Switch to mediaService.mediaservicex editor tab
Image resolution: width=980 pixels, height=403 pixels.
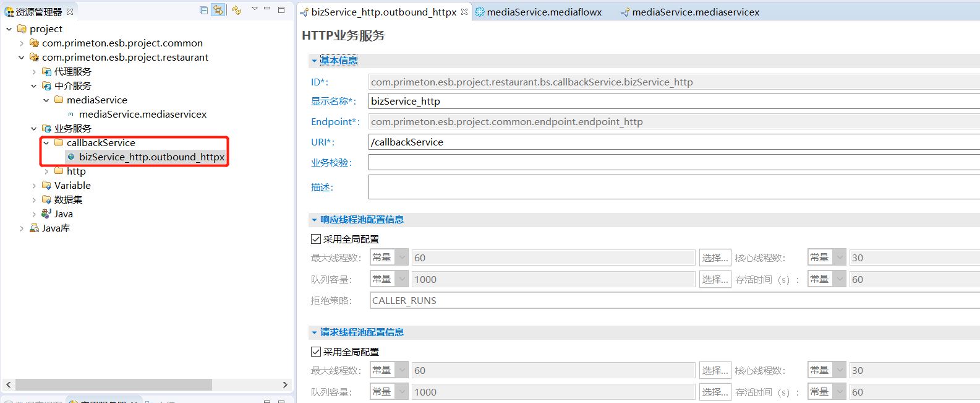(695, 12)
